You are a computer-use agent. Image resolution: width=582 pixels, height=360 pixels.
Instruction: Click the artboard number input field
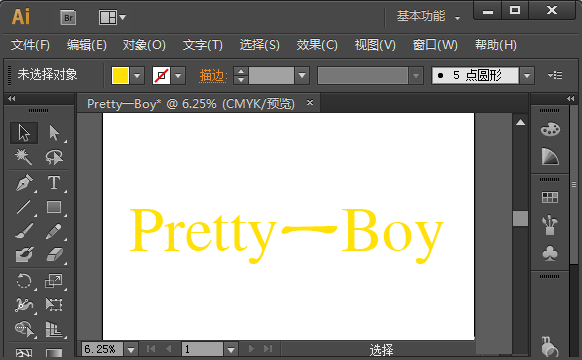[x=202, y=350]
